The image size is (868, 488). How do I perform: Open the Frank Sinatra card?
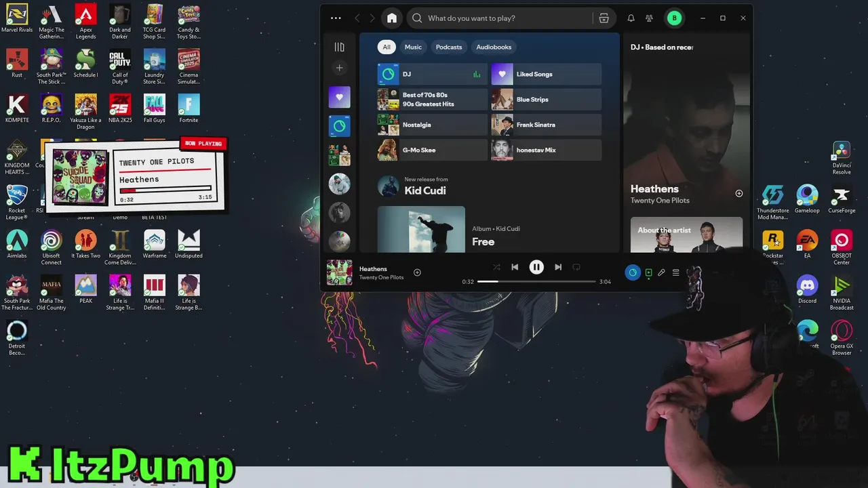coord(546,125)
